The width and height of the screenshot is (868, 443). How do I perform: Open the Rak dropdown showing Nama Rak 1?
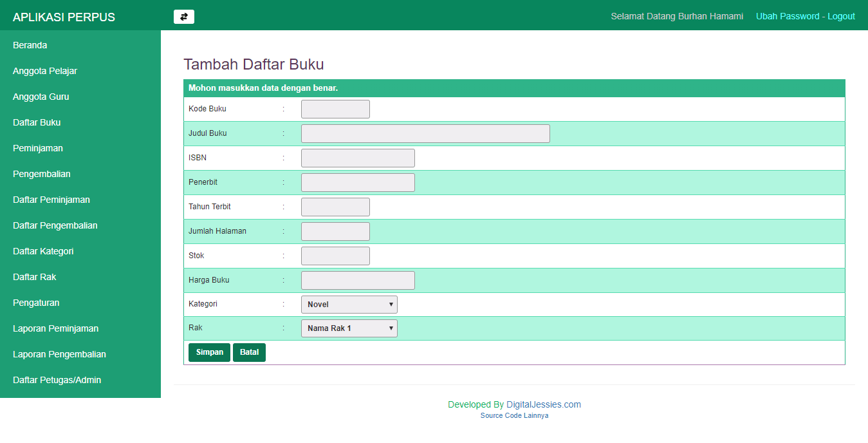(x=349, y=328)
